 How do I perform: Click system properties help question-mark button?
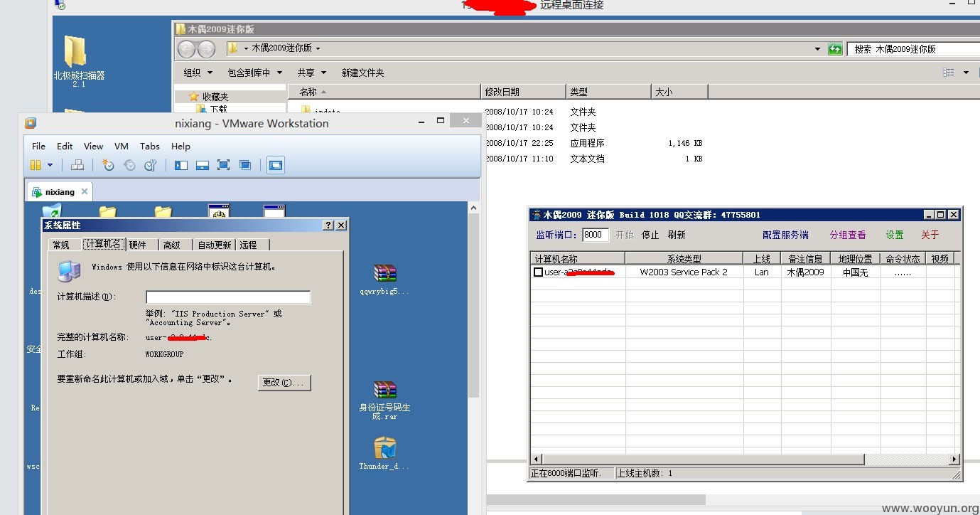[x=328, y=225]
